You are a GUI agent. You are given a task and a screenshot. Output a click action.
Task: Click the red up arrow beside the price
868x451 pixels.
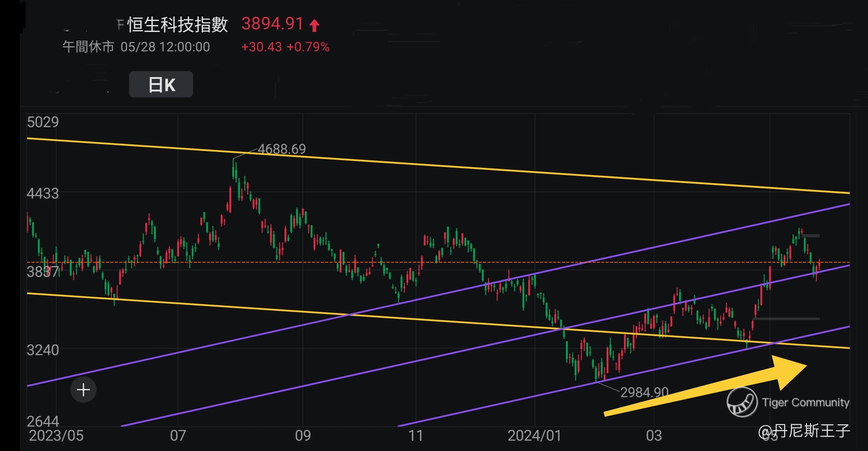pos(314,26)
